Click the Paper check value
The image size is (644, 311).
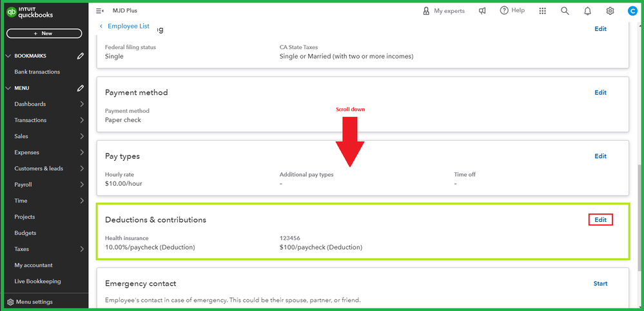(122, 120)
